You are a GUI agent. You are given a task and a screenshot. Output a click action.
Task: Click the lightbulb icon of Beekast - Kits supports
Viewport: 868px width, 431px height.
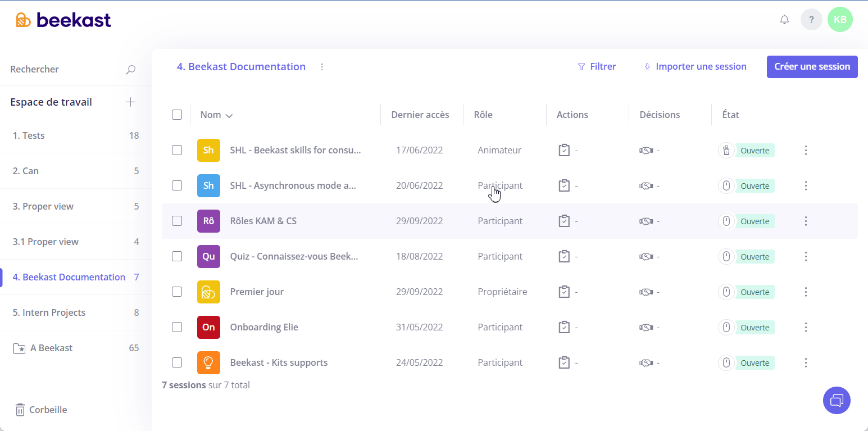[x=208, y=362]
